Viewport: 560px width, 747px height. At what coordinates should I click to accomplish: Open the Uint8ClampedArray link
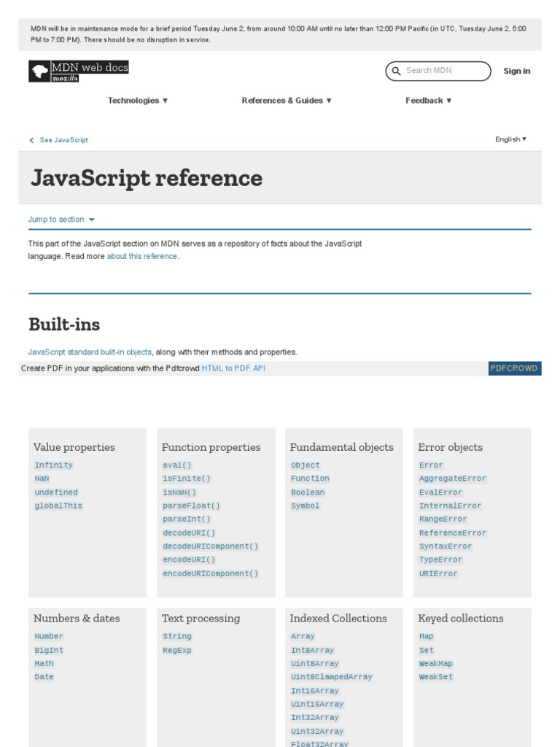coord(332,677)
